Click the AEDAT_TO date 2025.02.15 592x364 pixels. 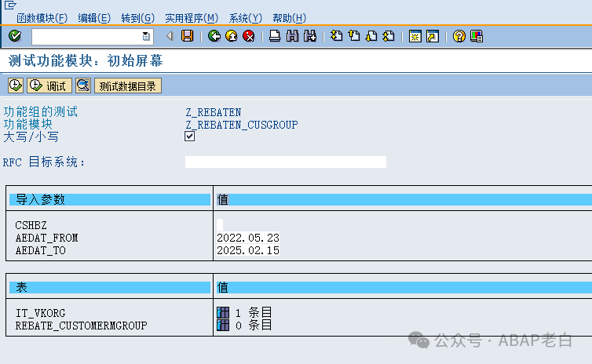pyautogui.click(x=248, y=250)
